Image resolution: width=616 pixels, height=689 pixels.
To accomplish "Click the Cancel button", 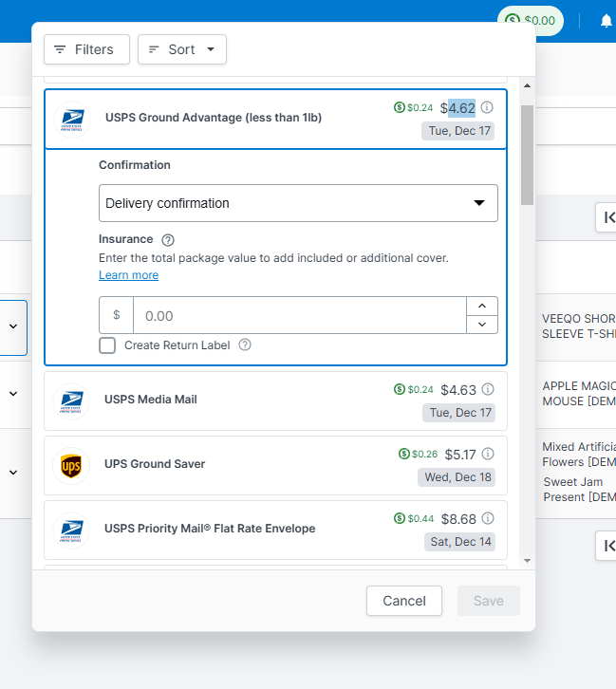I will point(404,601).
